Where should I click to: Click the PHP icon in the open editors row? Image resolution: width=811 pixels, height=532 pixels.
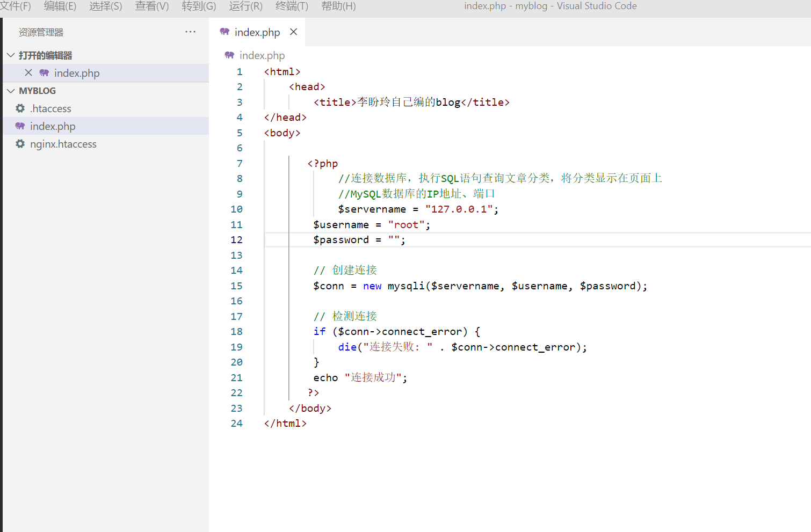(x=44, y=72)
